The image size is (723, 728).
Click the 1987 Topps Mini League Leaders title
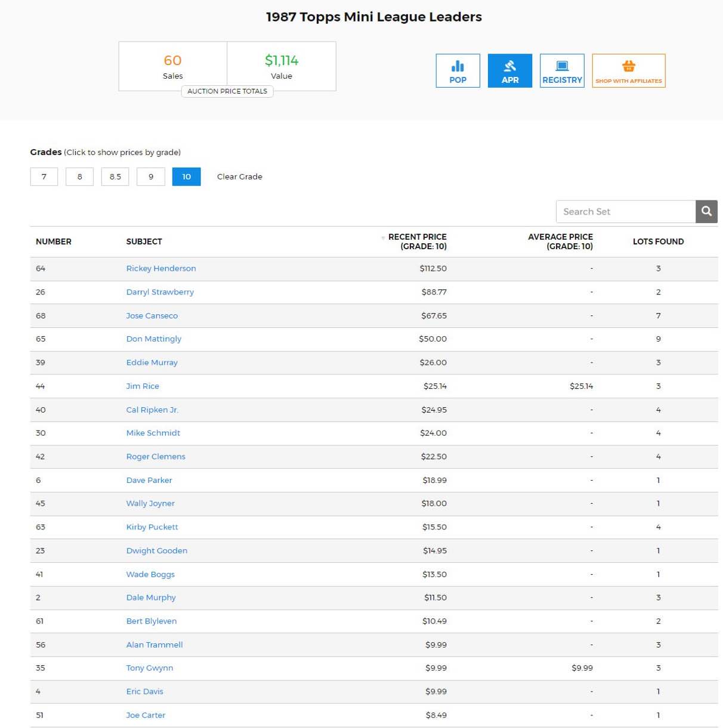tap(374, 17)
